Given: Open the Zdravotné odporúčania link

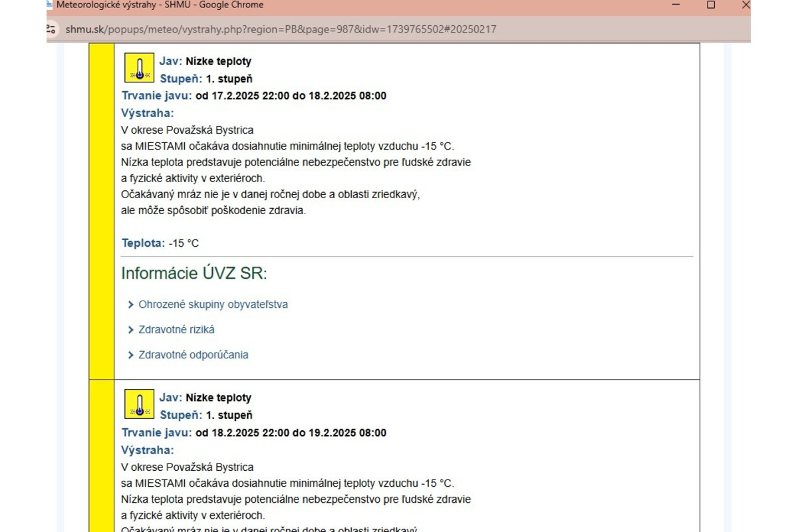Looking at the screenshot, I should [x=194, y=355].
